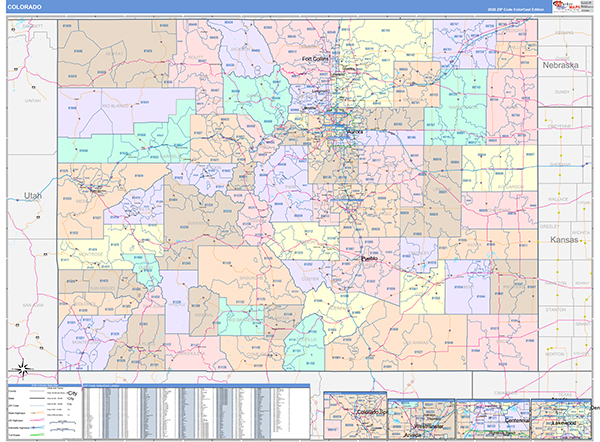Open the Westminster and Arvada inset map
The image size is (600, 442).
click(x=421, y=419)
